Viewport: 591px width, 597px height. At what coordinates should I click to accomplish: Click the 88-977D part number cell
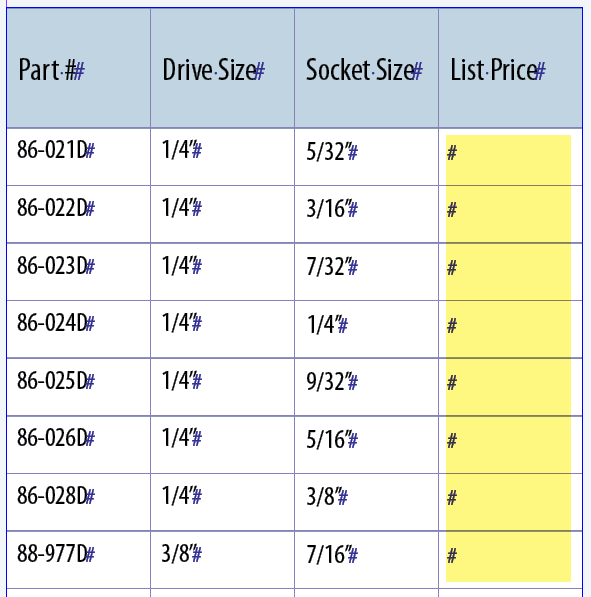[x=79, y=560]
